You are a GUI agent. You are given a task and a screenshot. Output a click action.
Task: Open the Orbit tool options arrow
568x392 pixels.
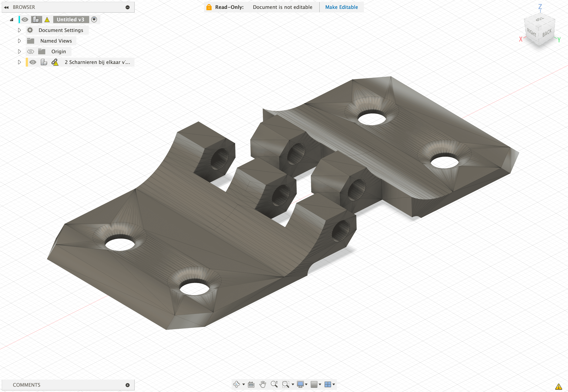point(243,384)
